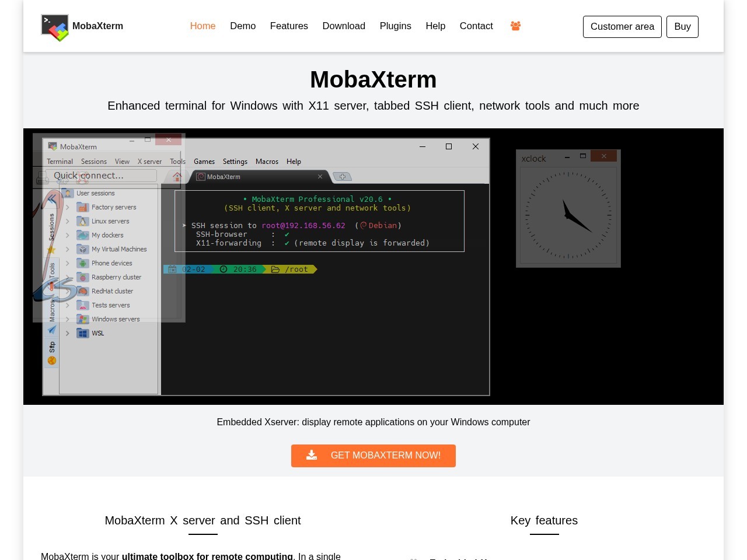Screen dimensions: 747x560
Task: Open the Customer area page
Action: pyautogui.click(x=622, y=26)
